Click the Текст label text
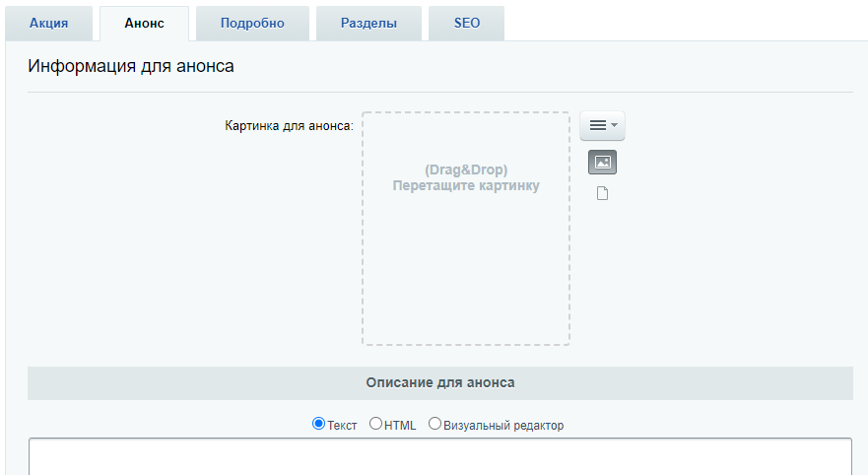Viewport: 868px width, 475px height. click(342, 425)
